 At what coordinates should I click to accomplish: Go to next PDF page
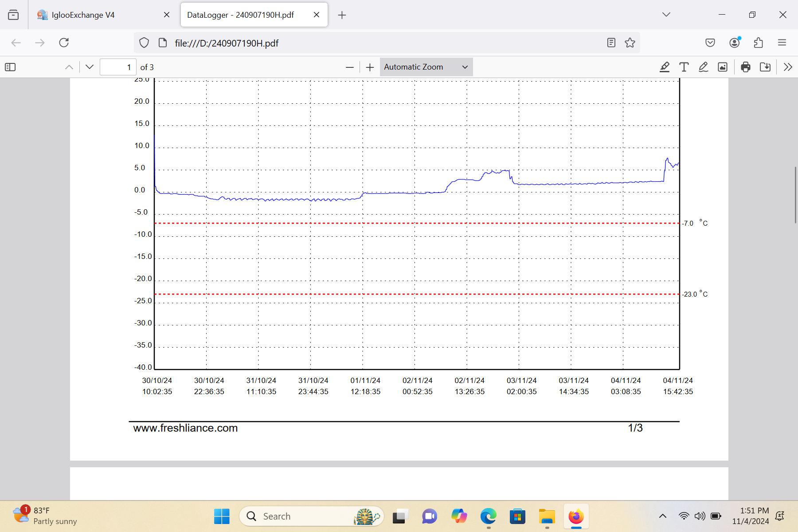pos(90,67)
